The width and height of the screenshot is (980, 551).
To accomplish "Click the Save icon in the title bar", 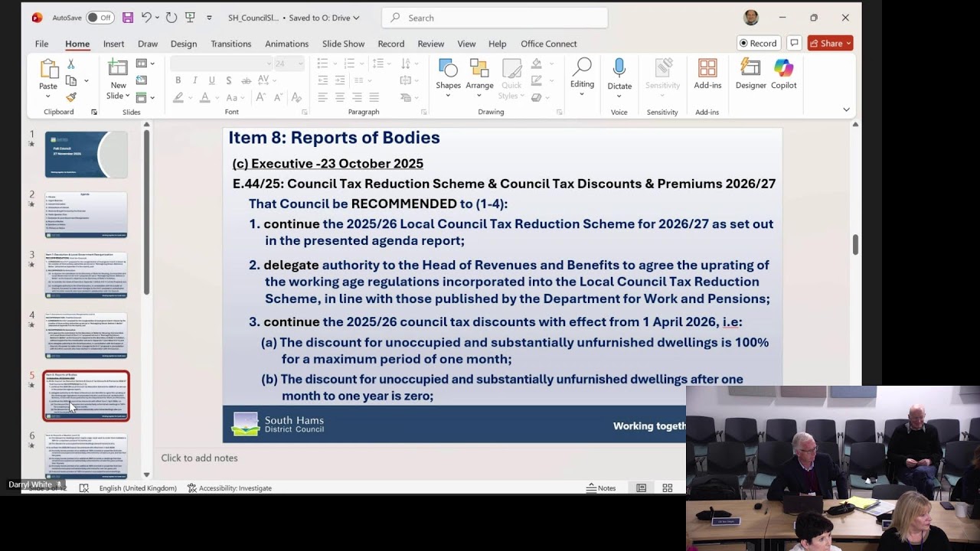I will click(127, 18).
